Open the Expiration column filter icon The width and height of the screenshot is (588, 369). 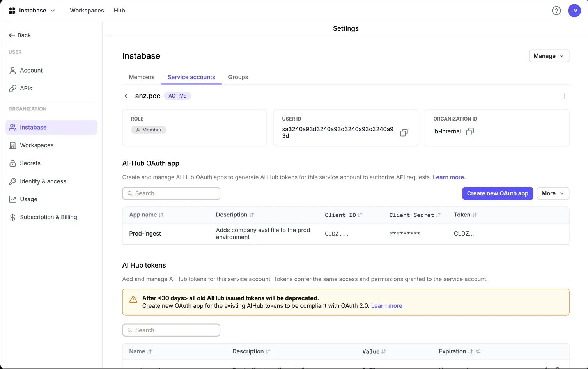click(478, 351)
